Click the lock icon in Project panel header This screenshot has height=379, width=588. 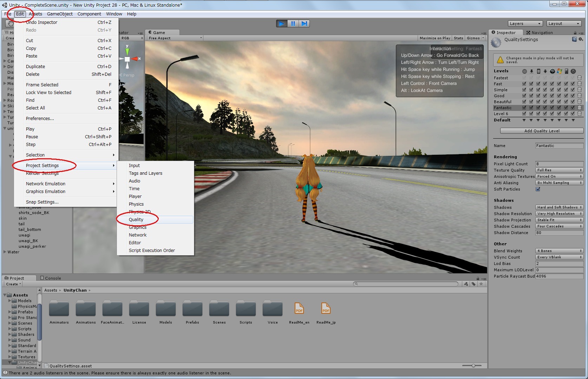pyautogui.click(x=478, y=278)
